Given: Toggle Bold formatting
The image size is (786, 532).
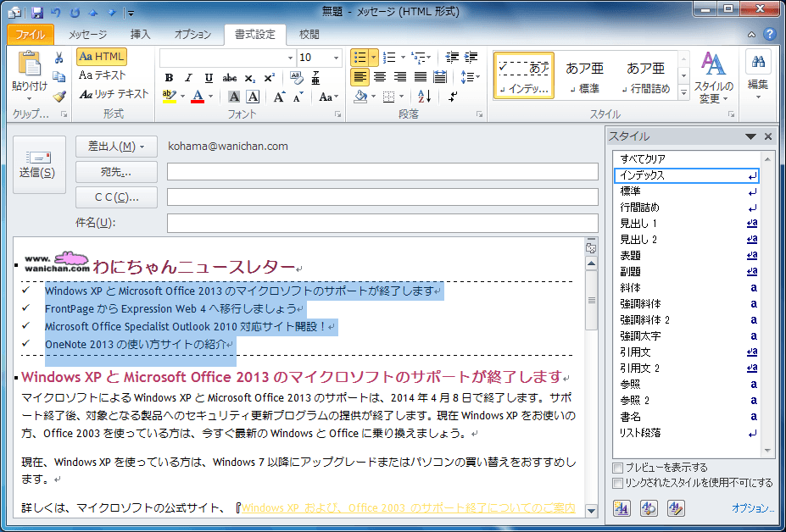Looking at the screenshot, I should click(x=169, y=78).
